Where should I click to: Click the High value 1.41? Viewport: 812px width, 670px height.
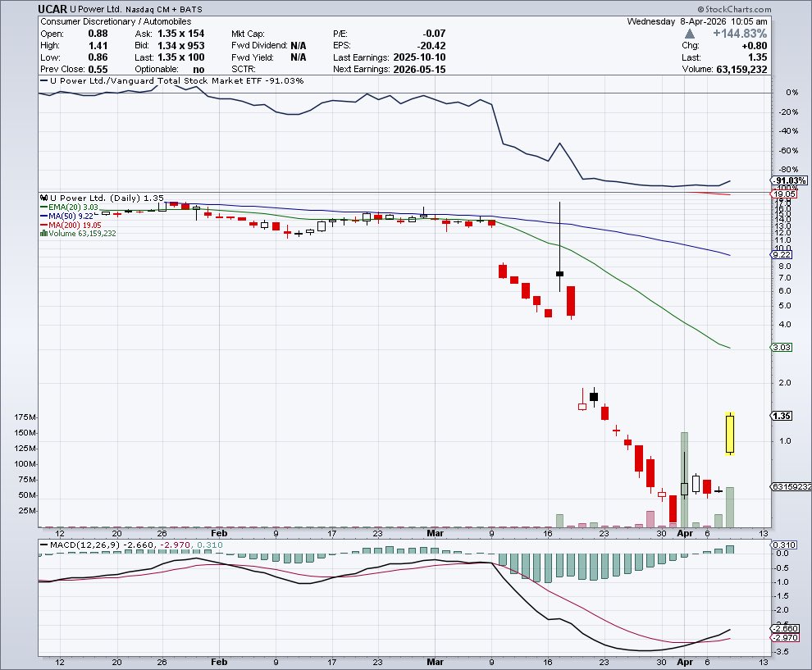pos(98,46)
